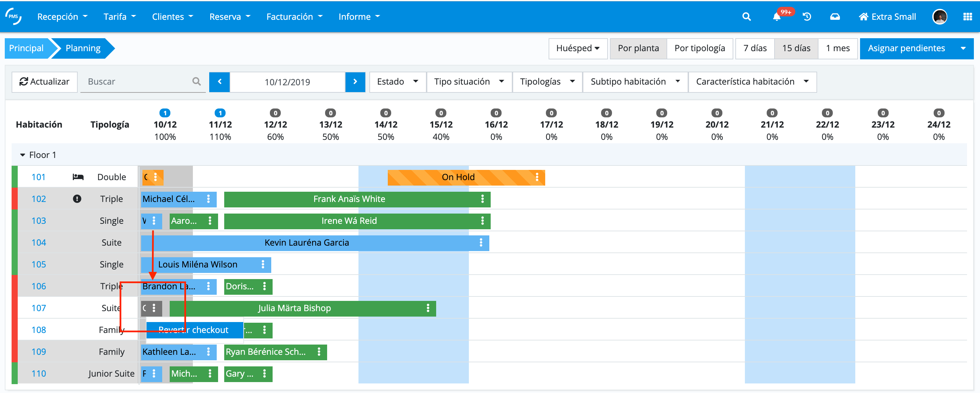Open the user profile avatar
Viewport: 980px width, 393px height.
(939, 17)
